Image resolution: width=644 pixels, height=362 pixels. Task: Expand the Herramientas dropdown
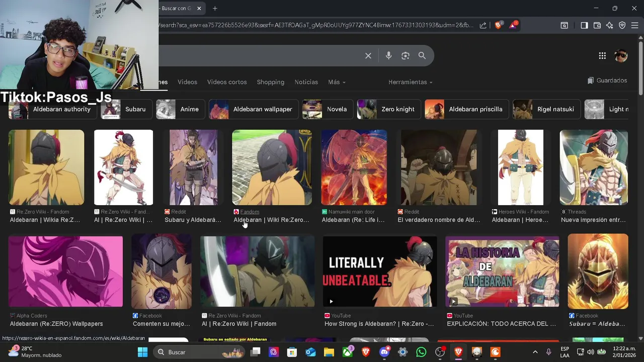[410, 82]
